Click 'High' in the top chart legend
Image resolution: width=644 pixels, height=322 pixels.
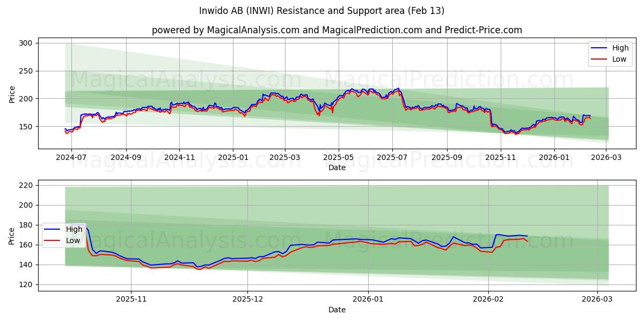click(x=620, y=48)
